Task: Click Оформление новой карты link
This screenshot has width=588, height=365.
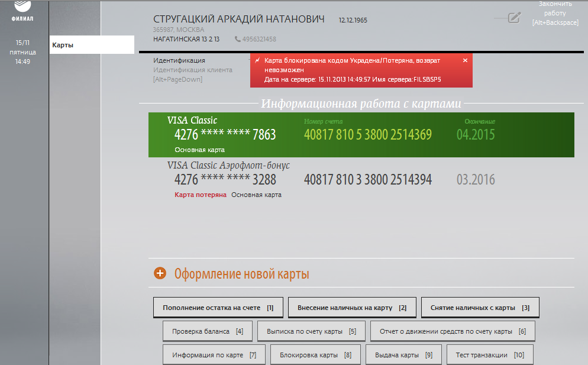Action: pos(241,274)
